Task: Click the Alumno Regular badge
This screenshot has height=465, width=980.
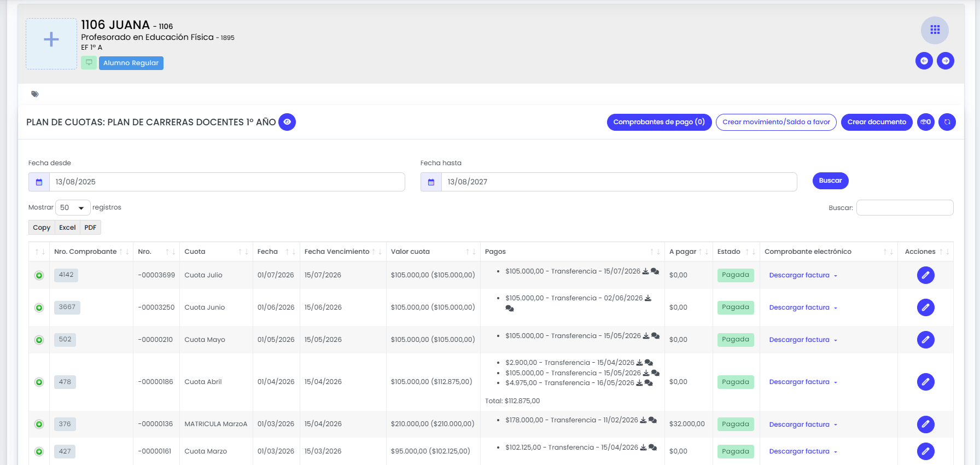Action: click(131, 63)
